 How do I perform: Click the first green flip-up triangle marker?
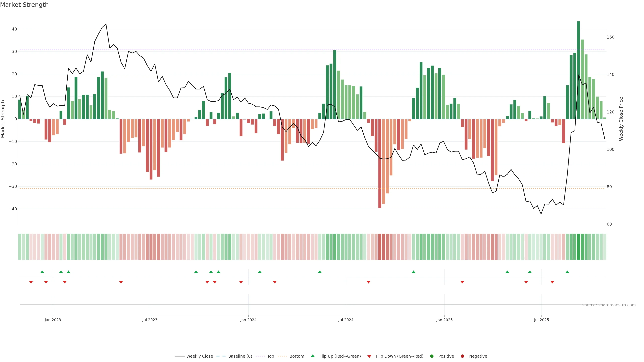42,272
